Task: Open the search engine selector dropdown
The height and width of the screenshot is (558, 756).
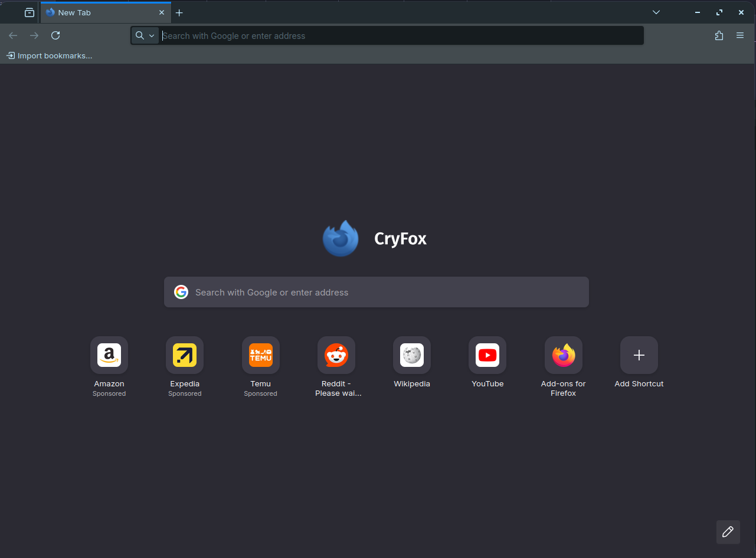Action: pos(145,35)
